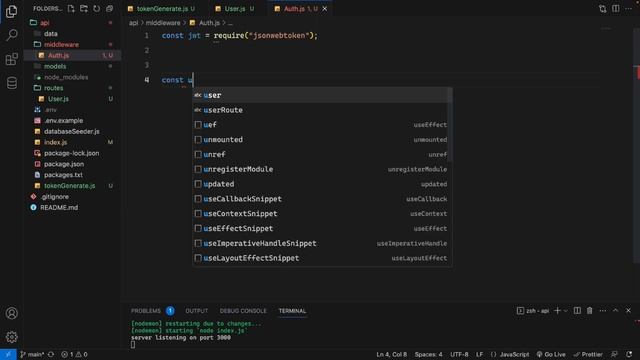Split the editor to the right
Screen dimensions: 640x360
[616, 9]
